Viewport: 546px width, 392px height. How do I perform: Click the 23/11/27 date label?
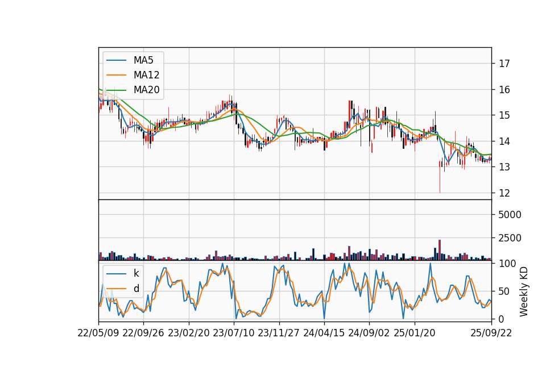pos(279,333)
